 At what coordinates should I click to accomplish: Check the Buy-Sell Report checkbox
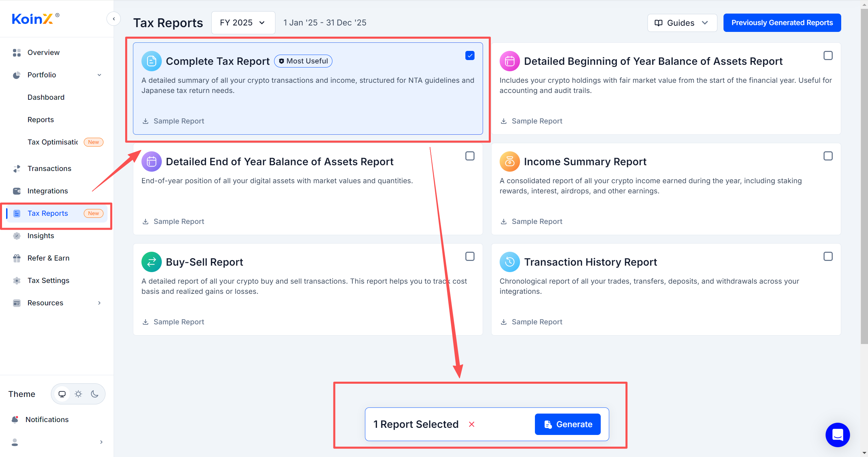point(470,256)
